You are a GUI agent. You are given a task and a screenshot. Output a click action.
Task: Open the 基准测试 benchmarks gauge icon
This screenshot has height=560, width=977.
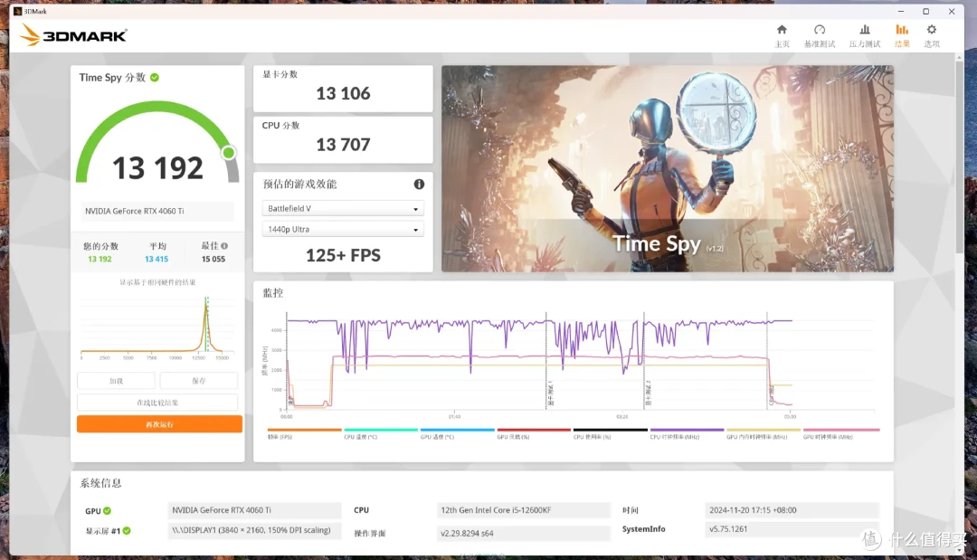pyautogui.click(x=820, y=29)
